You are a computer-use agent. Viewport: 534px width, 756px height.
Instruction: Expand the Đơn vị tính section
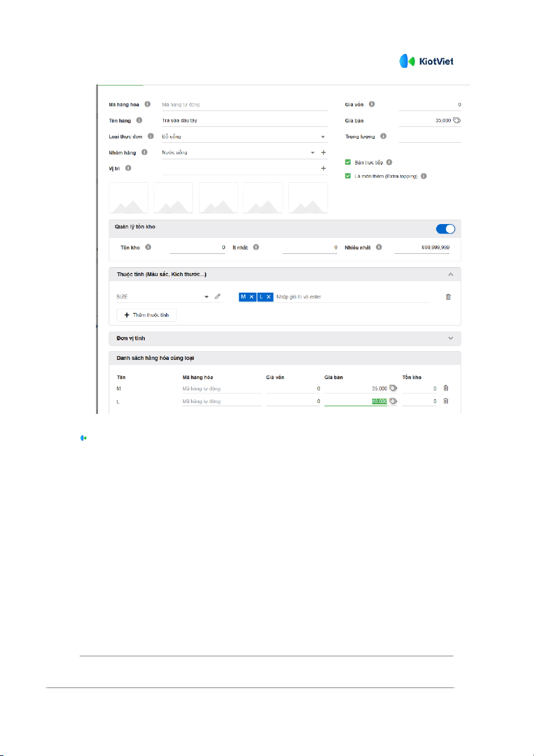click(x=450, y=338)
